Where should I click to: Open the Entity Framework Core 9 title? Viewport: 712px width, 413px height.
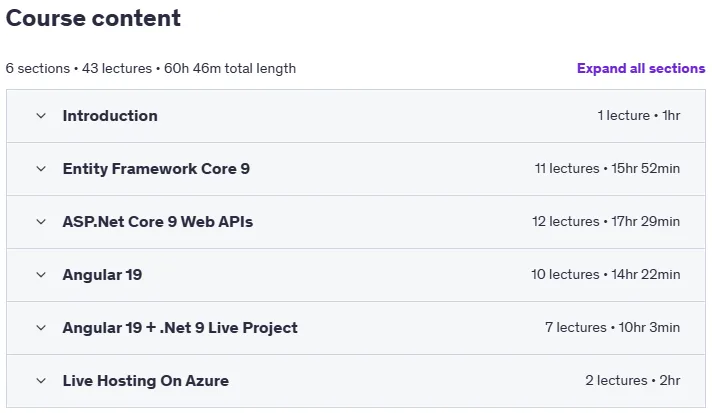(x=156, y=169)
